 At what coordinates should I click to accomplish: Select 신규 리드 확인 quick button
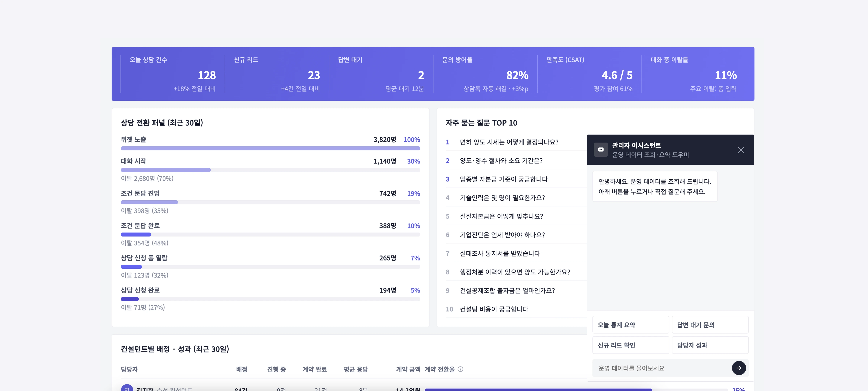630,345
